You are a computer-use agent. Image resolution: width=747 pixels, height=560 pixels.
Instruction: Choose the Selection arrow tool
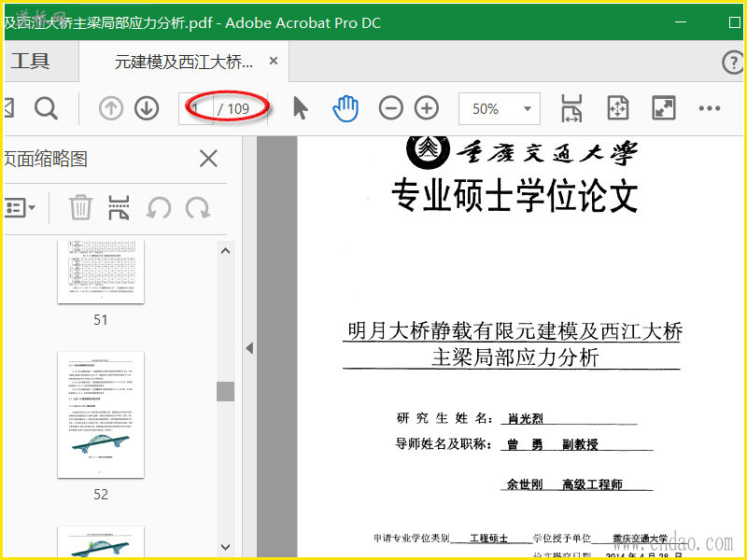pyautogui.click(x=300, y=108)
